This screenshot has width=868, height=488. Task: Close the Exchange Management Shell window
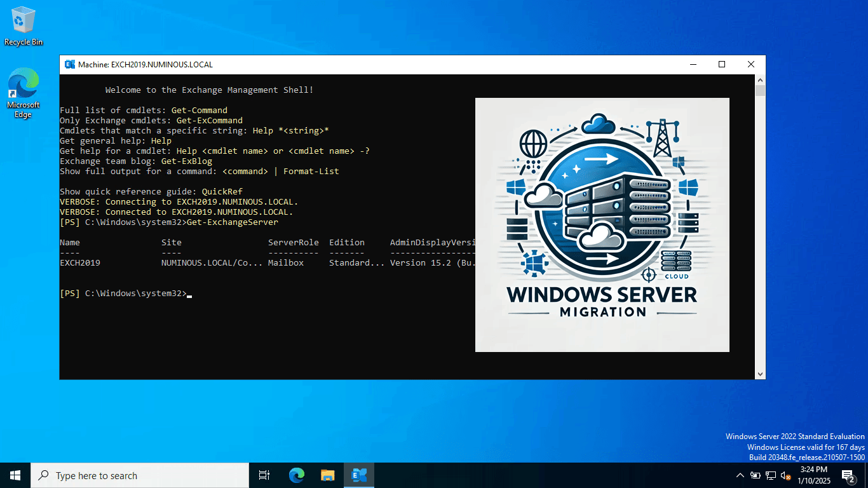pyautogui.click(x=751, y=64)
